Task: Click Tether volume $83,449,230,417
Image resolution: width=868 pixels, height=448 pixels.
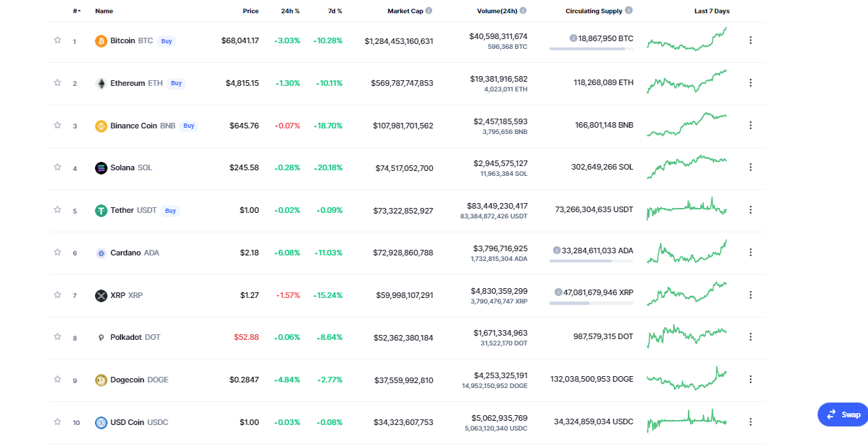Action: pyautogui.click(x=497, y=206)
